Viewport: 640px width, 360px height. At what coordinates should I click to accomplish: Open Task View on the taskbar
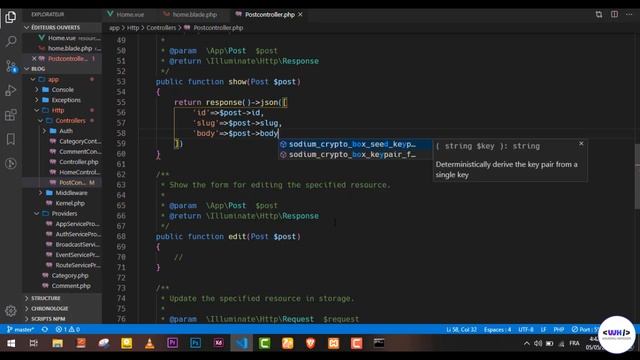pos(34,343)
